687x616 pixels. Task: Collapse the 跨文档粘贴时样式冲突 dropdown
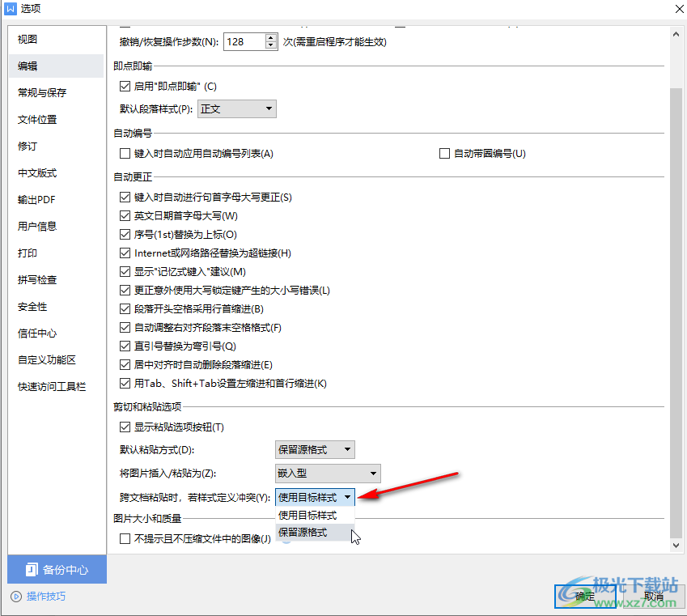pyautogui.click(x=315, y=497)
